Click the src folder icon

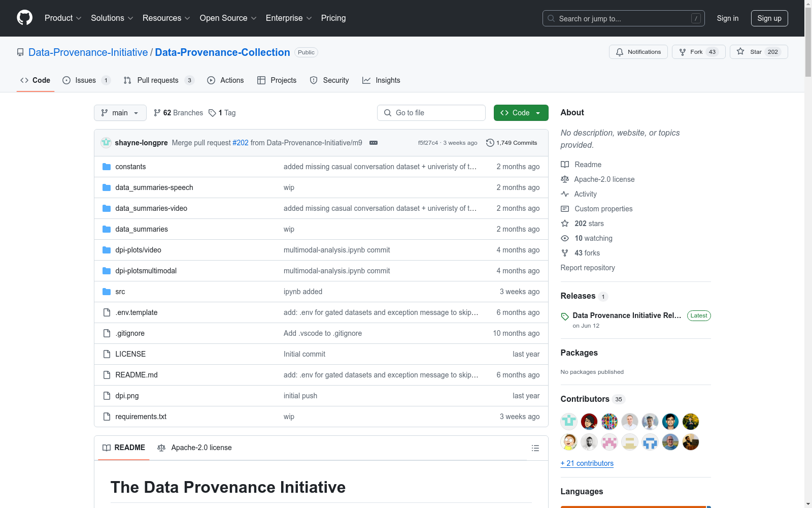point(107,292)
